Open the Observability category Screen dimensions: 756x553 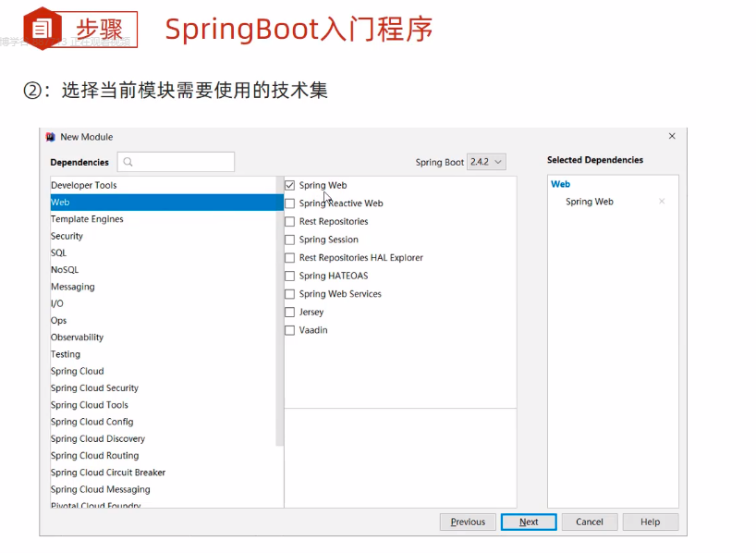coord(164,338)
